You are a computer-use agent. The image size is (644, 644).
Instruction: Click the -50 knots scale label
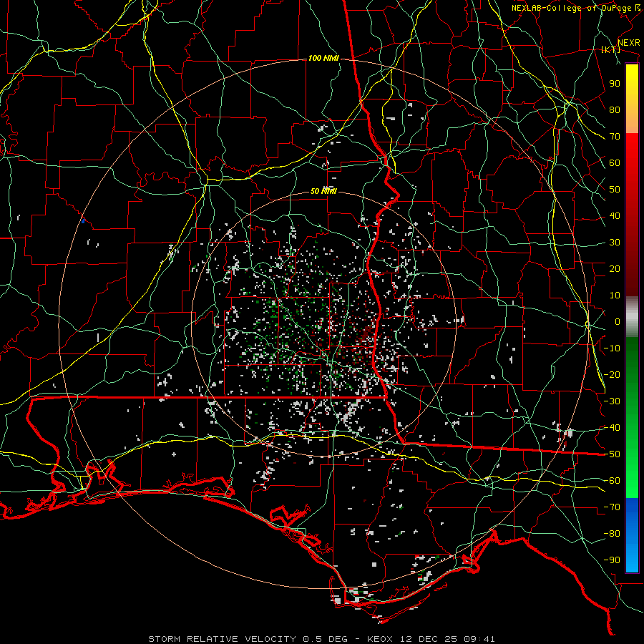tap(612, 454)
